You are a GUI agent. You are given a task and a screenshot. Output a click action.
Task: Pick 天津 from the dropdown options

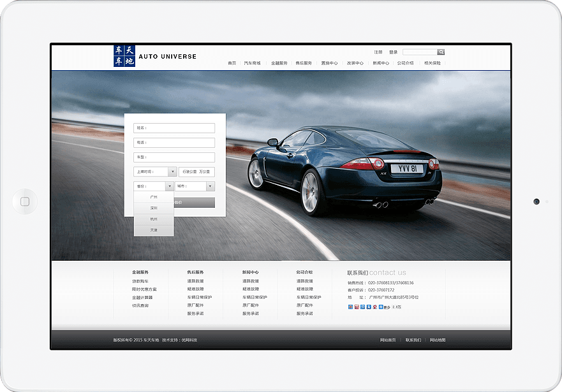[x=154, y=229]
